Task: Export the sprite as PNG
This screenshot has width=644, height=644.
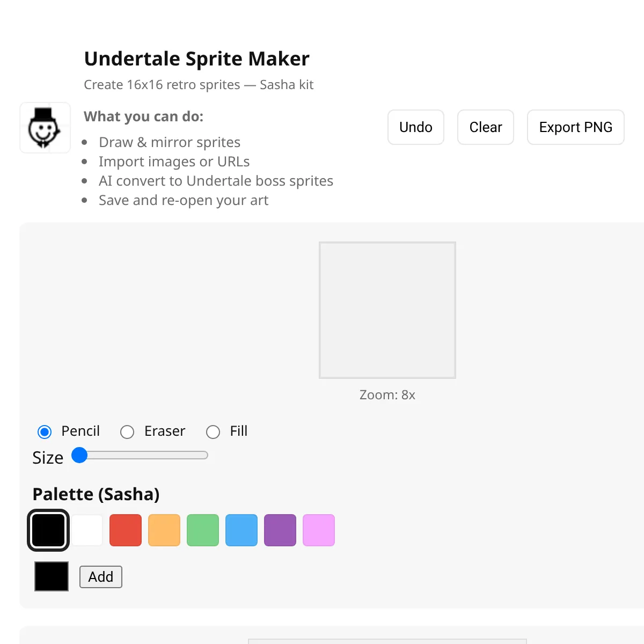Action: coord(575,127)
